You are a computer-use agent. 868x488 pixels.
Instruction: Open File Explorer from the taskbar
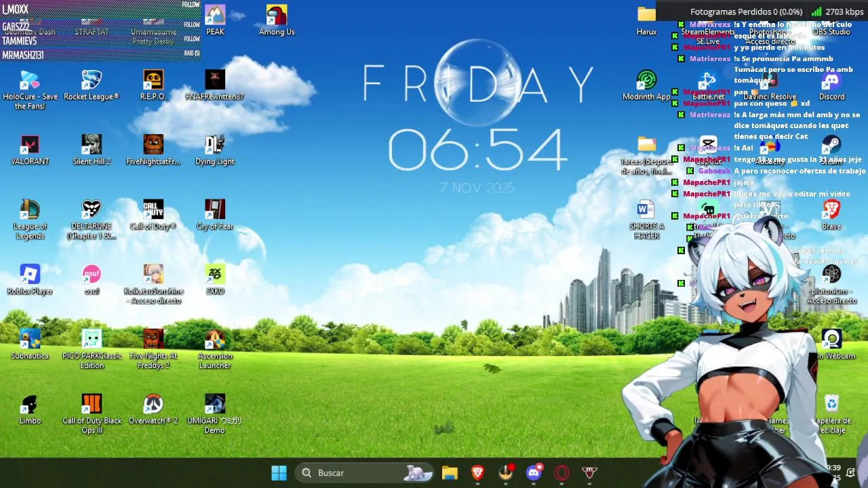(x=450, y=473)
